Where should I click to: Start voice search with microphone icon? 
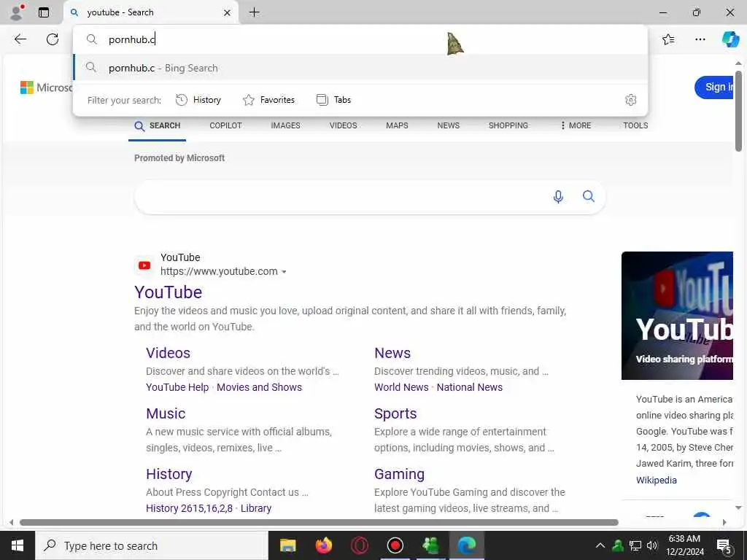558,197
